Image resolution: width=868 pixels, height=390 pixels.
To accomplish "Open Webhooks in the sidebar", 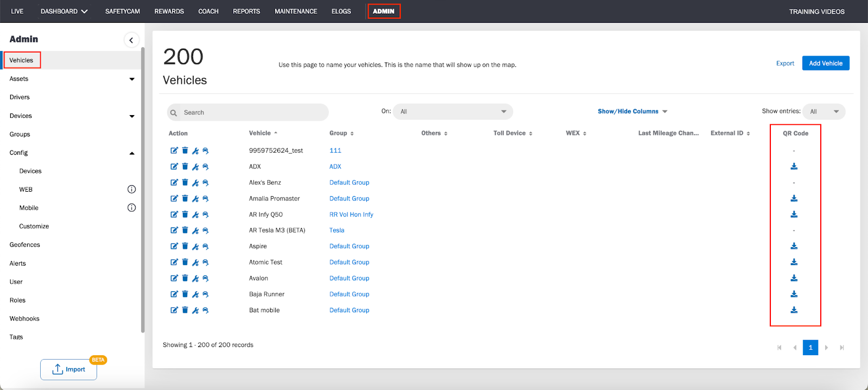I will (24, 319).
